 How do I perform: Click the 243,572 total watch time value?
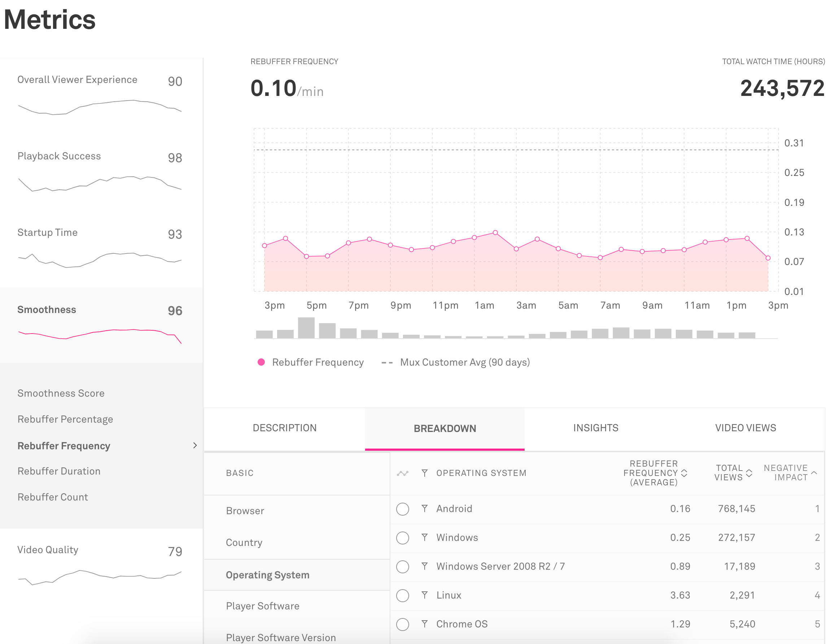(x=782, y=88)
